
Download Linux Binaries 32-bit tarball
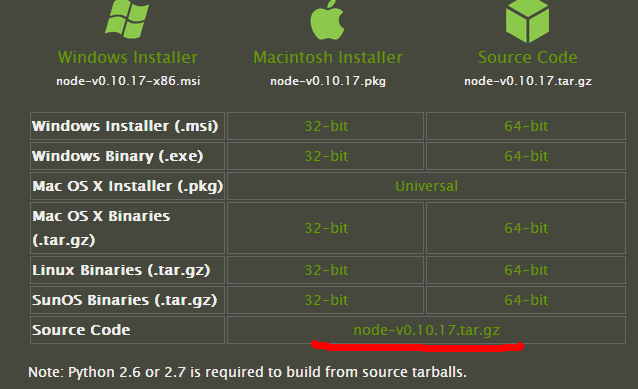coord(326,270)
